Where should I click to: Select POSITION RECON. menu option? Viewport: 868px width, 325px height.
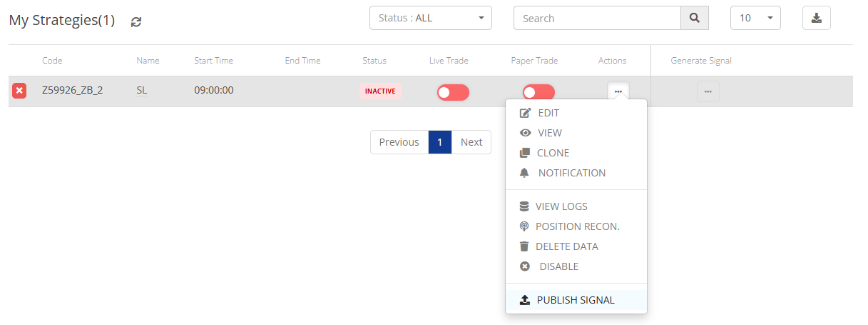click(576, 226)
